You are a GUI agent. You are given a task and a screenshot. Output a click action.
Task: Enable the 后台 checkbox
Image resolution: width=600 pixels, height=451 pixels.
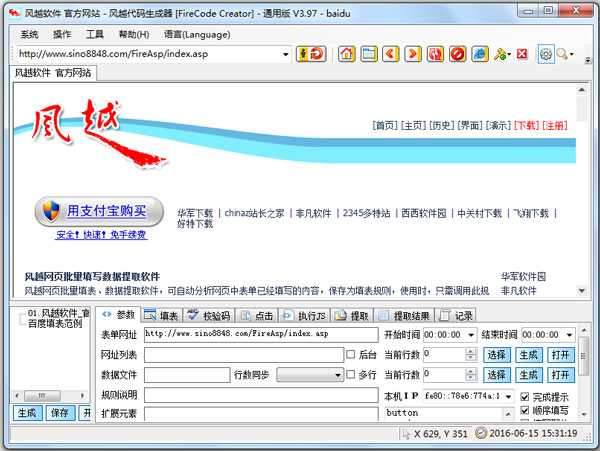tap(350, 354)
